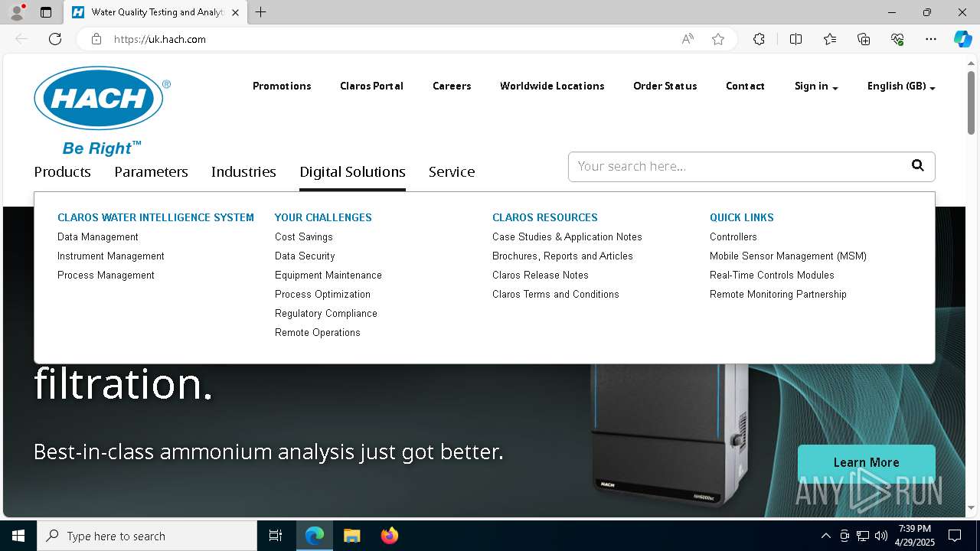Open Process Optimization link
The image size is (980, 551).
point(322,295)
